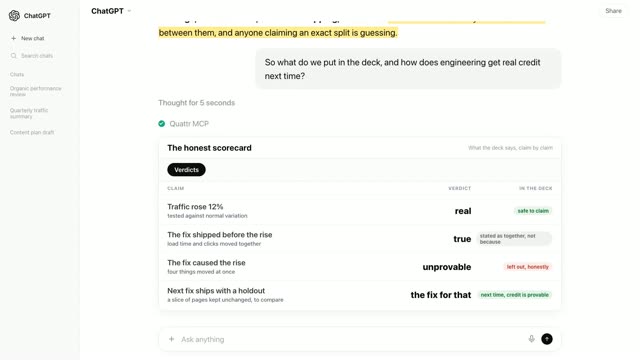Image resolution: width=640 pixels, height=360 pixels.
Task: Click the 'safe to claim' green badge
Action: pyautogui.click(x=533, y=211)
